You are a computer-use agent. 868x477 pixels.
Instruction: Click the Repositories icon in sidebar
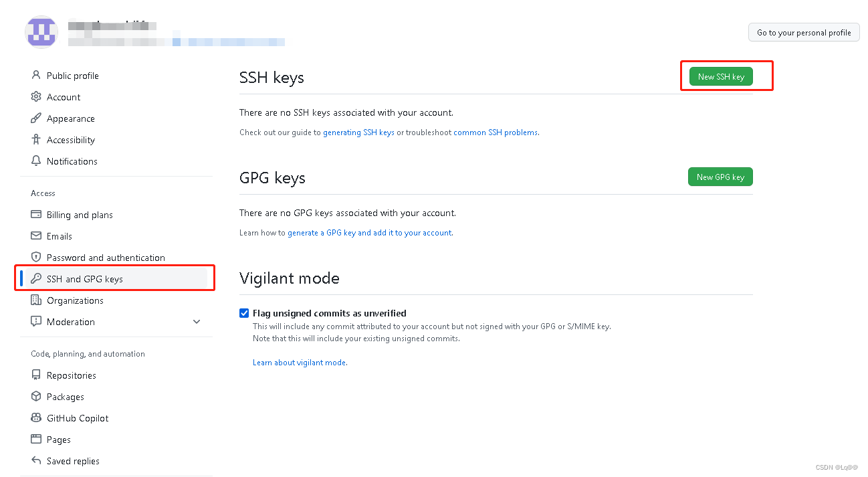pyautogui.click(x=36, y=375)
